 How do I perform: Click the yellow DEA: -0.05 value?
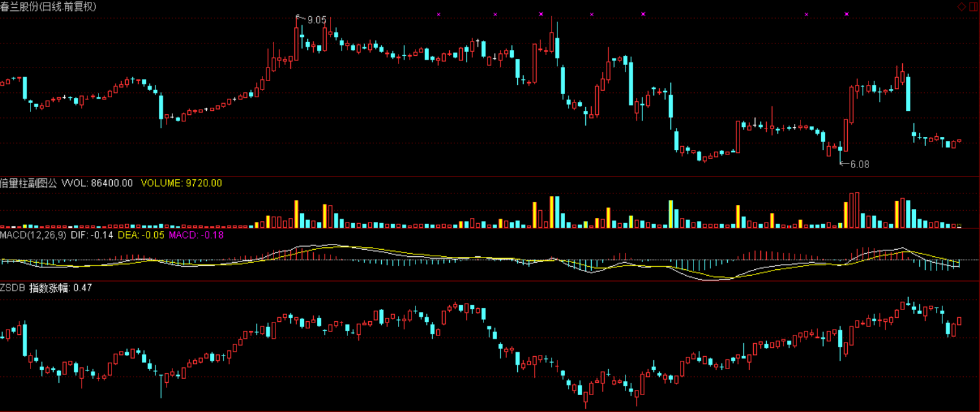tap(141, 234)
